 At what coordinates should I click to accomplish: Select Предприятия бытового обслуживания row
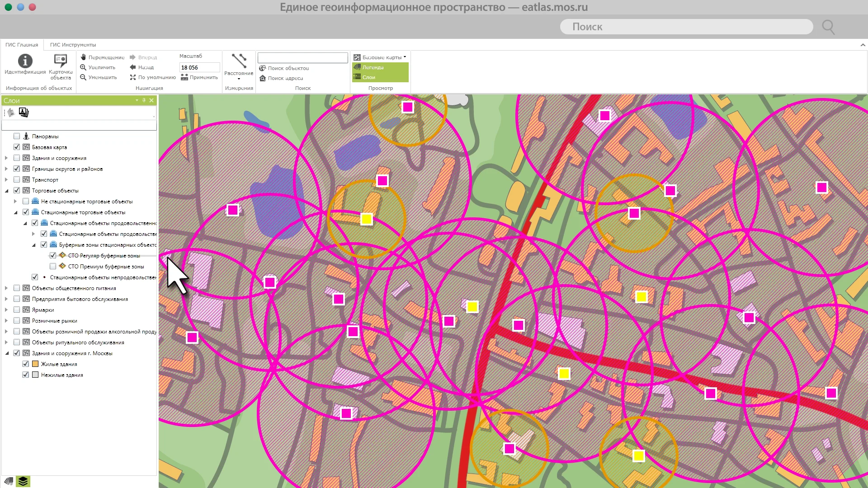pyautogui.click(x=80, y=299)
